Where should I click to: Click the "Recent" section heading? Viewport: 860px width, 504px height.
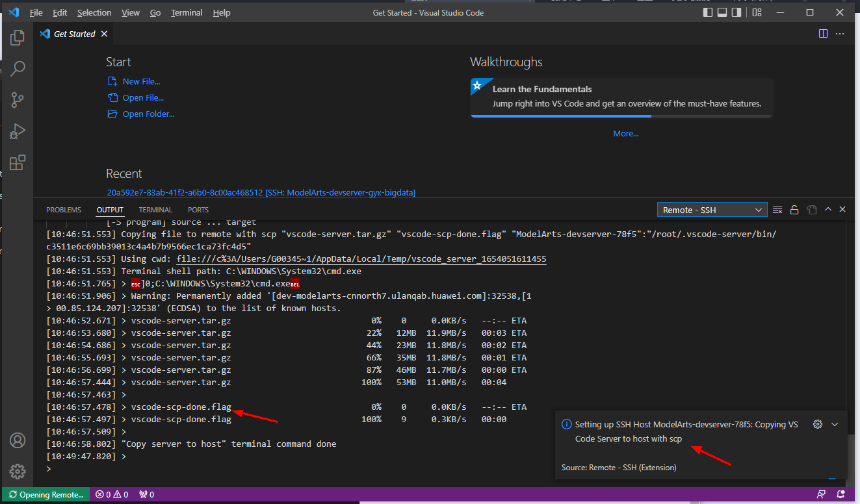(x=124, y=173)
